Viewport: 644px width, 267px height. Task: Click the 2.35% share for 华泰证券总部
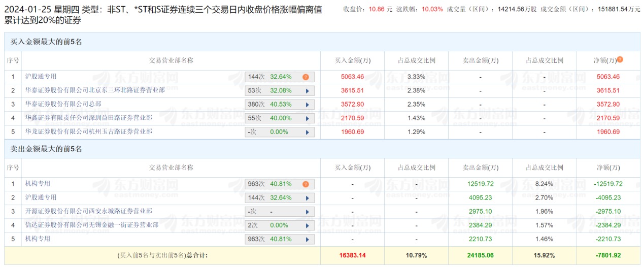coord(416,105)
